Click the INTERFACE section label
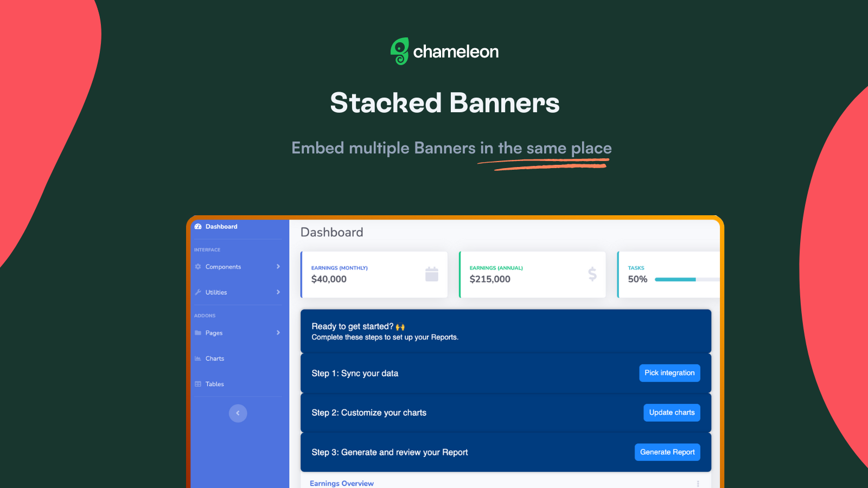This screenshot has width=868, height=488. tap(207, 250)
